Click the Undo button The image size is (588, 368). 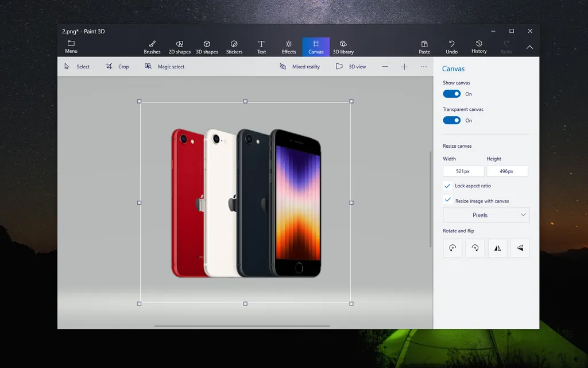coord(452,47)
